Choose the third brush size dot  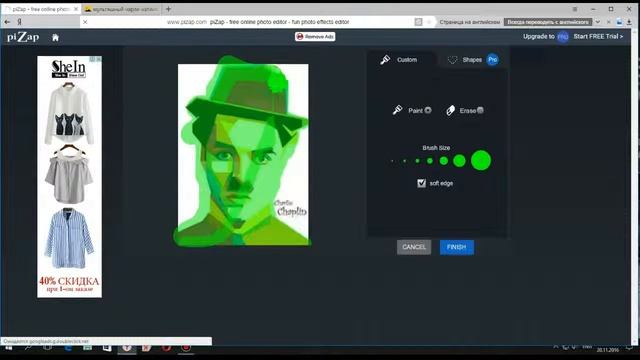click(x=417, y=161)
